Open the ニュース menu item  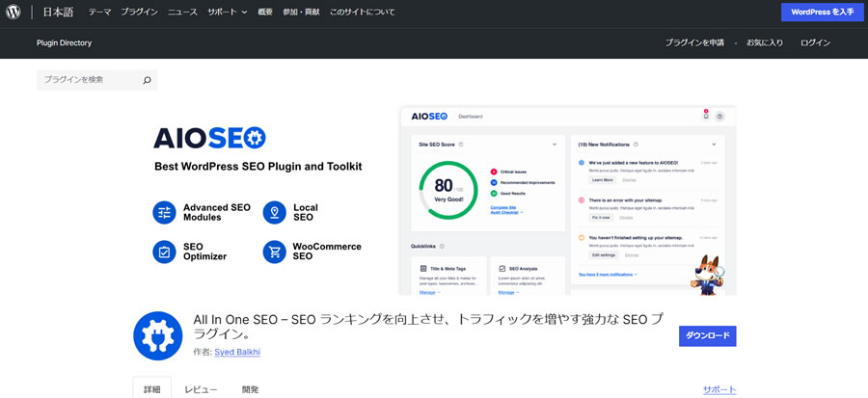point(182,13)
